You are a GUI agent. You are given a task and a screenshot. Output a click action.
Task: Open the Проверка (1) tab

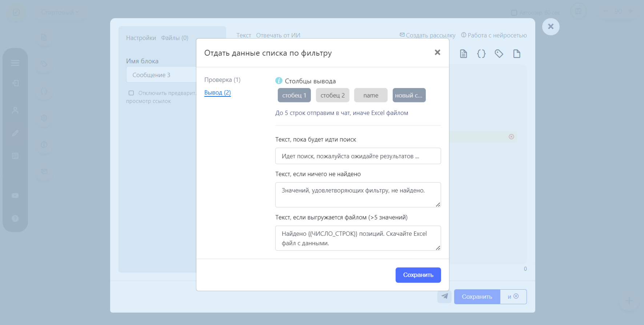(222, 80)
